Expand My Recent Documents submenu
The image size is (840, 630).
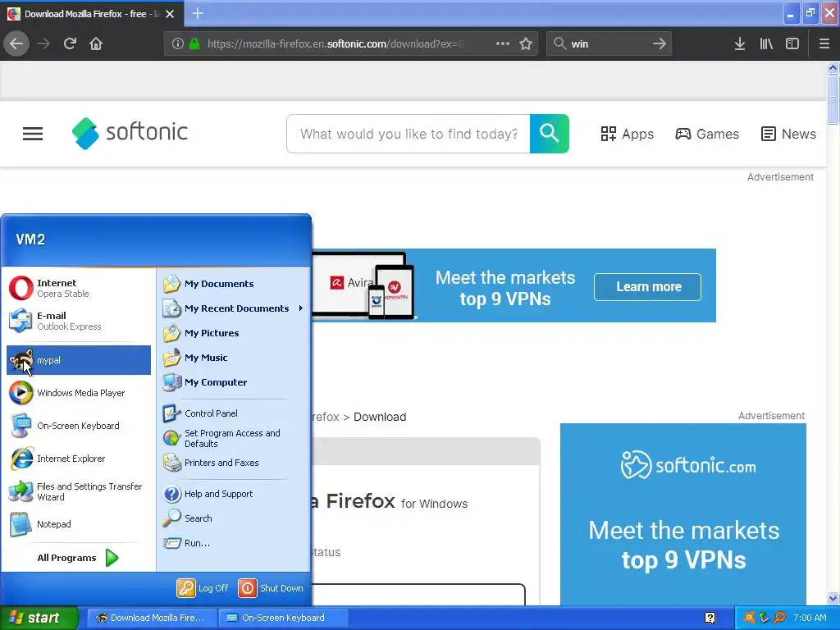click(233, 308)
